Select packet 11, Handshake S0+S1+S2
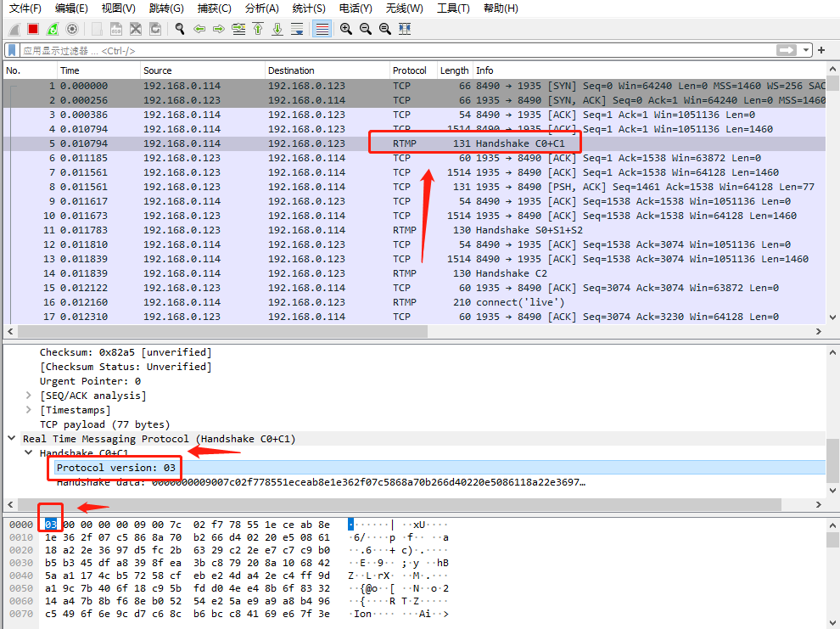This screenshot has width=840, height=629. 414,230
